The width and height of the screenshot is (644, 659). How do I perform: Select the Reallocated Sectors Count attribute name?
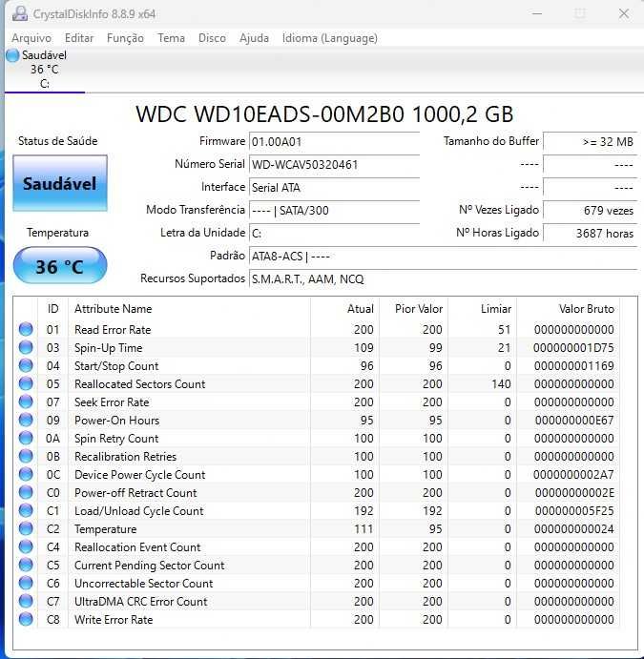[x=140, y=383]
